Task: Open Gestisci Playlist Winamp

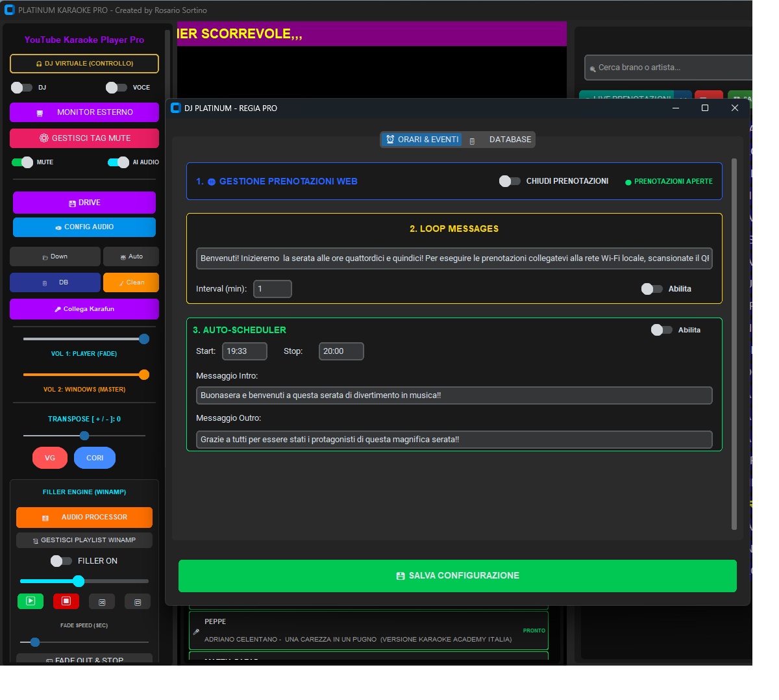Action: pos(84,540)
